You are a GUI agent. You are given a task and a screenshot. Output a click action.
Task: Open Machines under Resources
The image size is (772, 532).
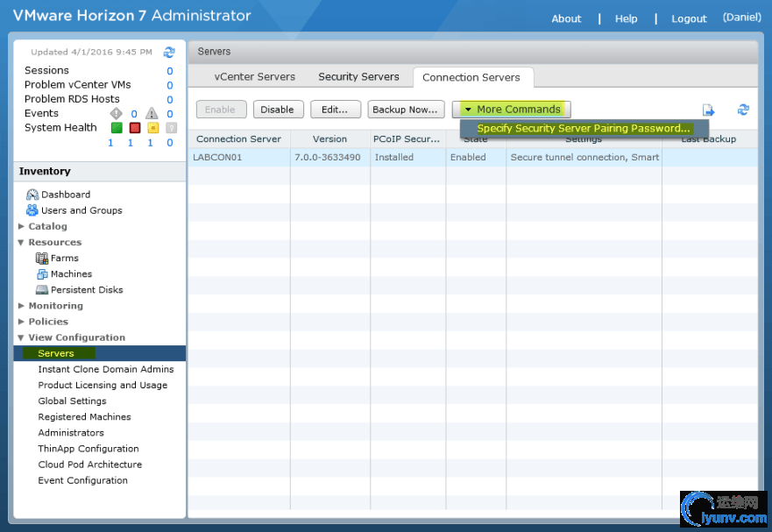pos(71,273)
